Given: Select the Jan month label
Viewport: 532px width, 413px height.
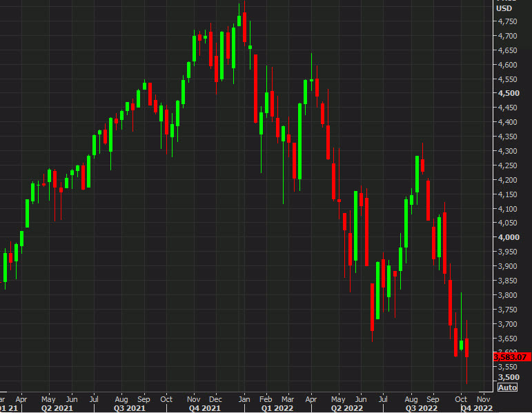Looking at the screenshot, I should point(244,399).
